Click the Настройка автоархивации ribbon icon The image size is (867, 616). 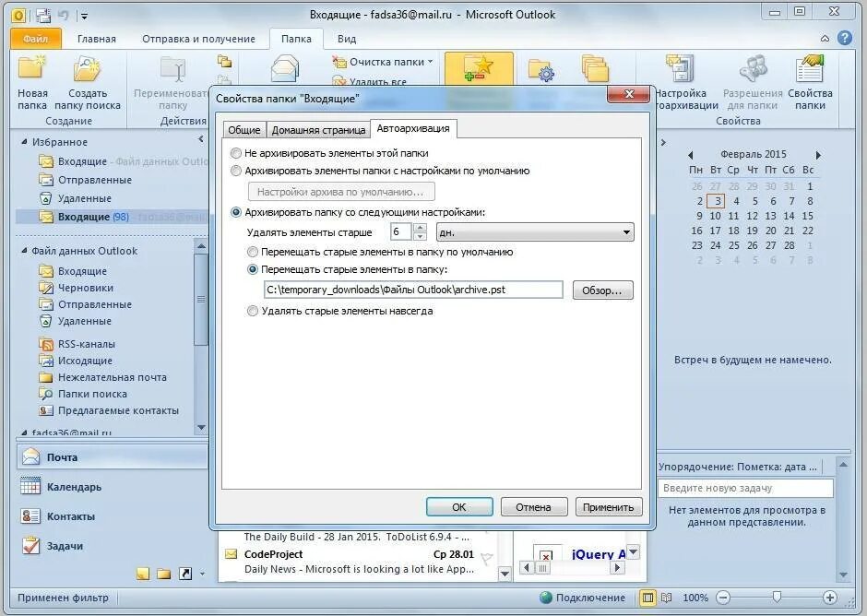pyautogui.click(x=680, y=69)
